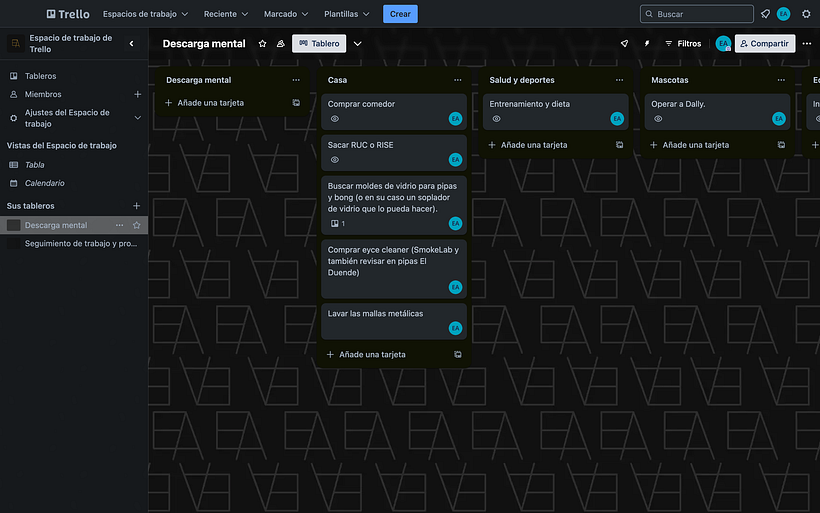
Task: Star the Descarga mental board title
Action: (263, 44)
